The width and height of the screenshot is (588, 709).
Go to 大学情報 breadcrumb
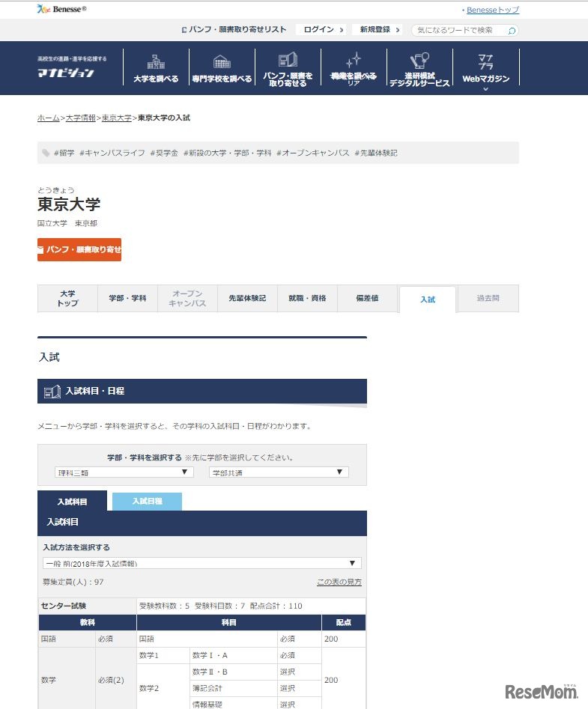(80, 118)
